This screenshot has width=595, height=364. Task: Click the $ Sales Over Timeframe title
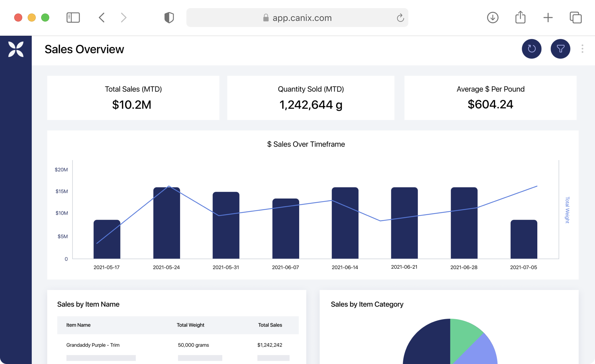[306, 144]
